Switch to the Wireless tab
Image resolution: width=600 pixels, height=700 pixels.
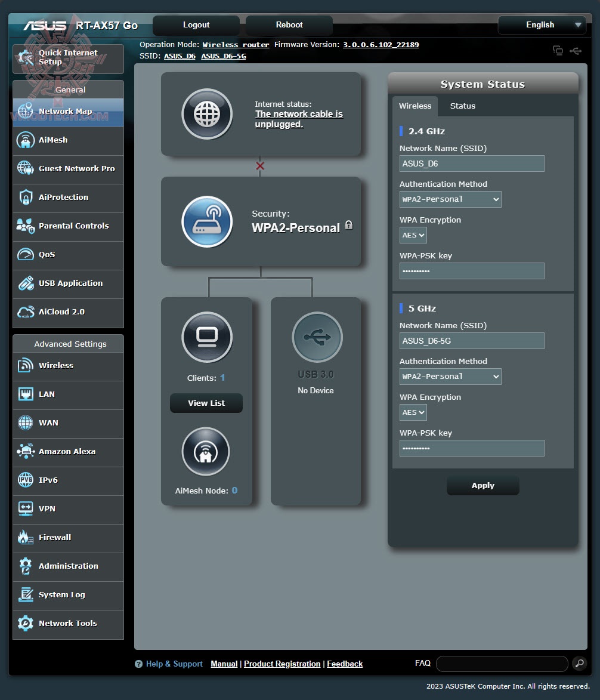pyautogui.click(x=415, y=106)
